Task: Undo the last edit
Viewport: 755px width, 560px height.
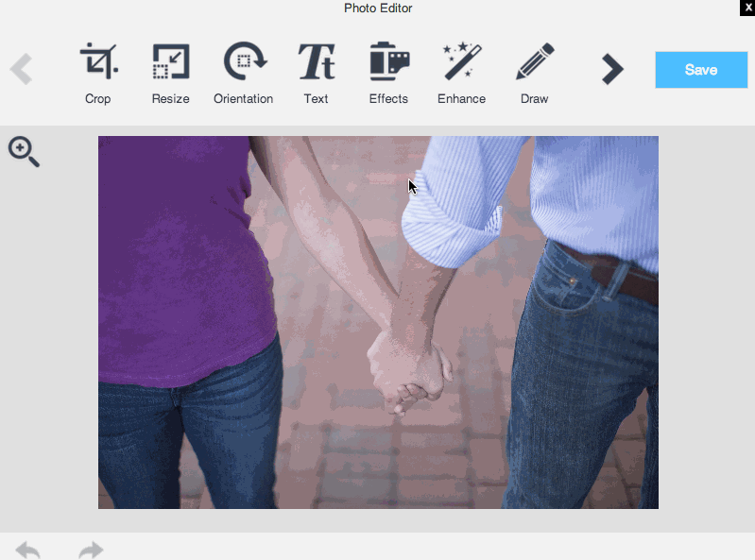Action: coord(28,550)
